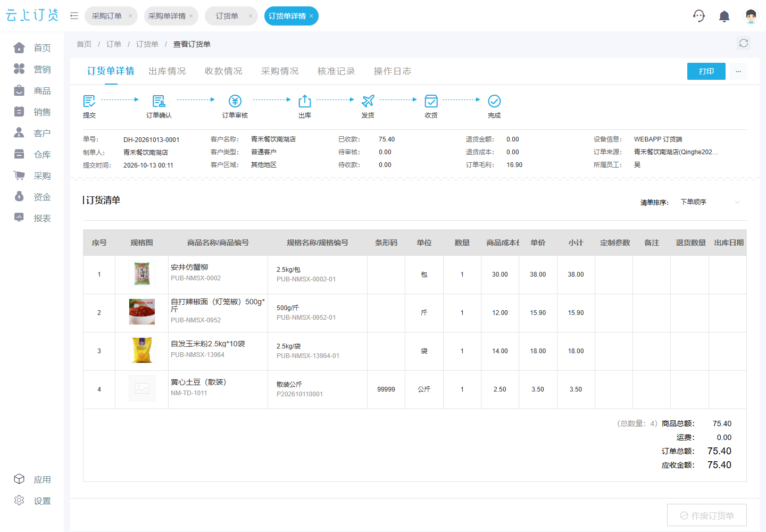Open thumbnail image of 安井仿蟹柳
The height and width of the screenshot is (532, 766).
tap(142, 274)
